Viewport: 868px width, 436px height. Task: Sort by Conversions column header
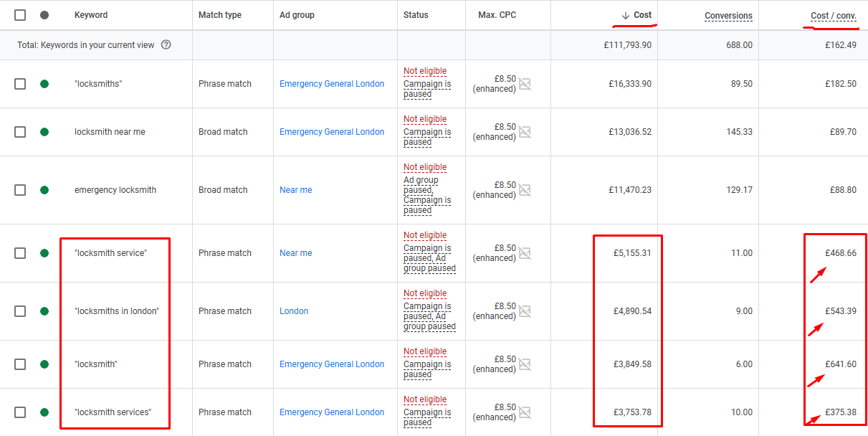pos(728,16)
